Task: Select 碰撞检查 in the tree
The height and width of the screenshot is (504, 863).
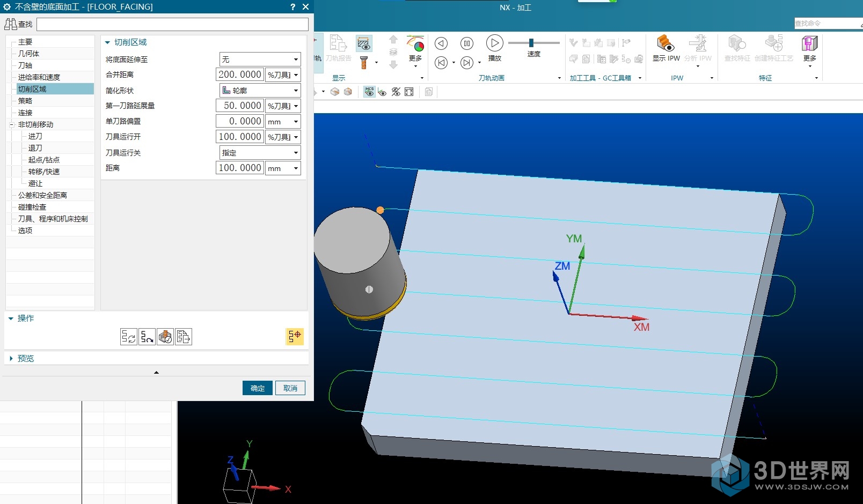Action: [32, 207]
